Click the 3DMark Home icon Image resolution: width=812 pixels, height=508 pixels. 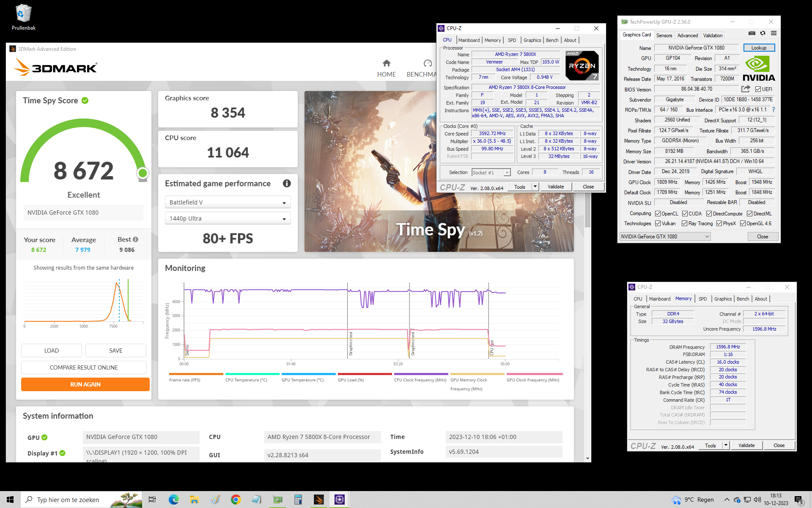tap(387, 63)
